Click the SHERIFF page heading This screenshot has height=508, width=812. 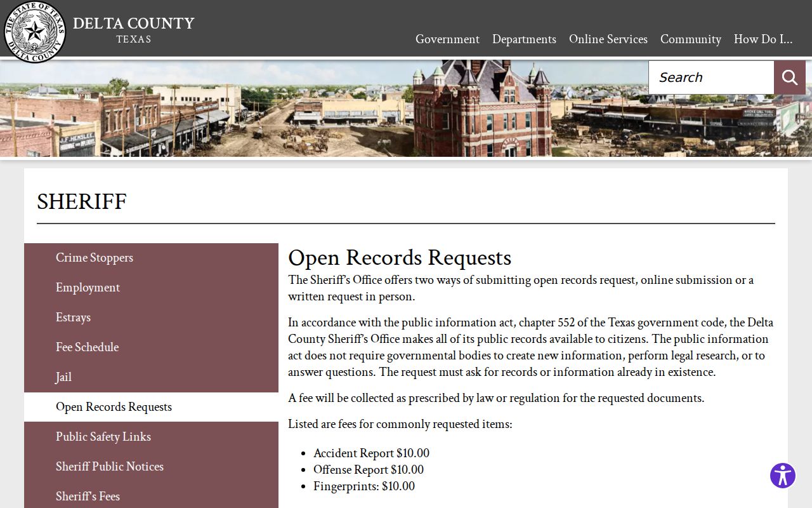click(82, 202)
